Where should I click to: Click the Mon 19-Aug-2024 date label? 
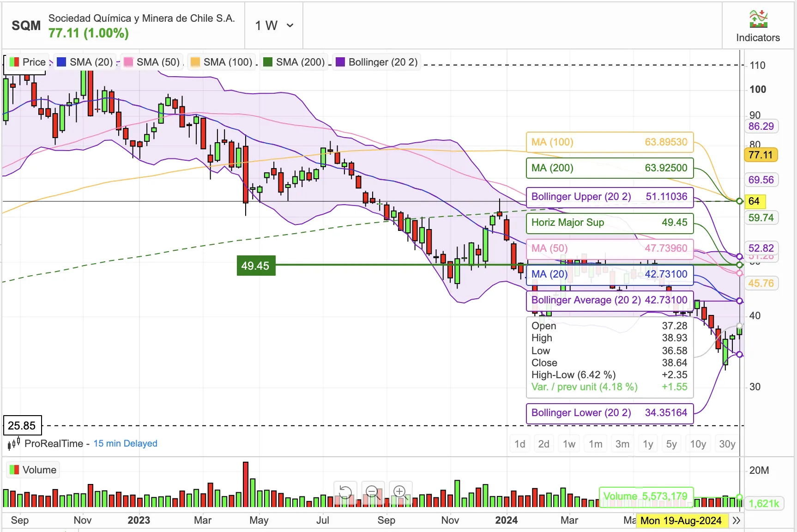682,520
